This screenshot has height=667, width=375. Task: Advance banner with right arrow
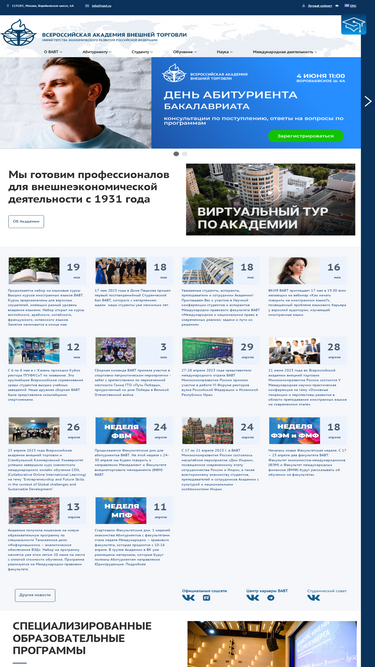(x=368, y=101)
